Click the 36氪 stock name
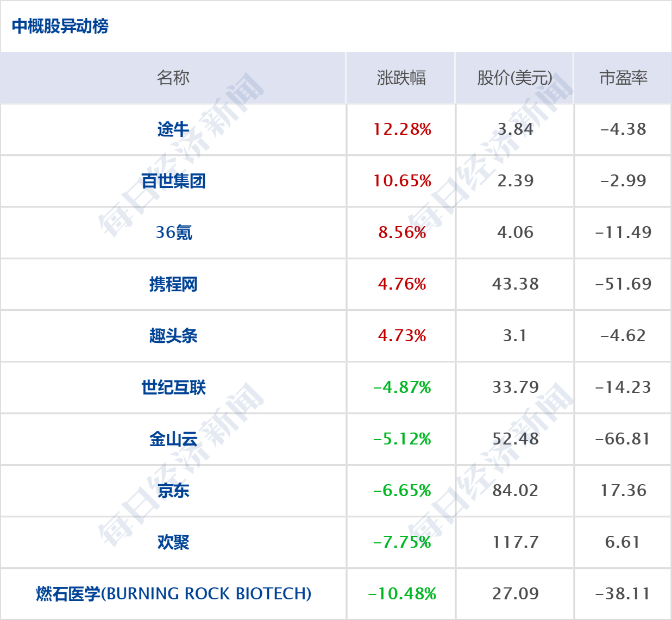The image size is (672, 620). (173, 233)
